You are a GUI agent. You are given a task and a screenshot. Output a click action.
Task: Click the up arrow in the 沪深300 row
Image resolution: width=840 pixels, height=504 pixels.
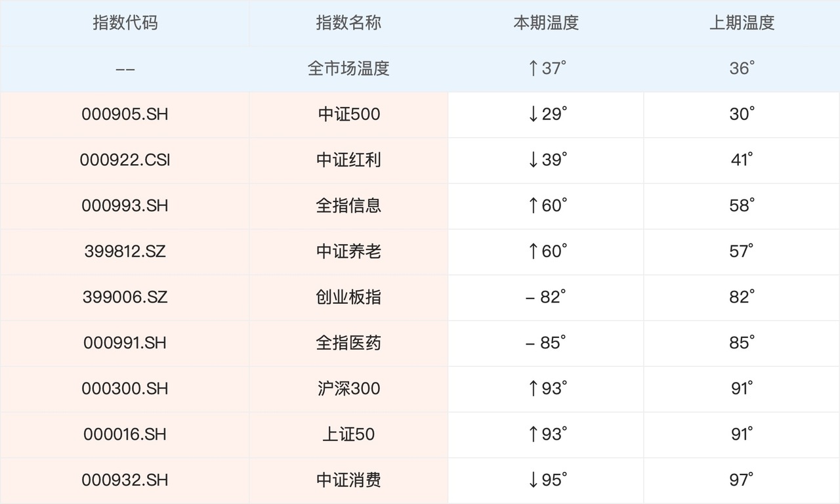533,388
